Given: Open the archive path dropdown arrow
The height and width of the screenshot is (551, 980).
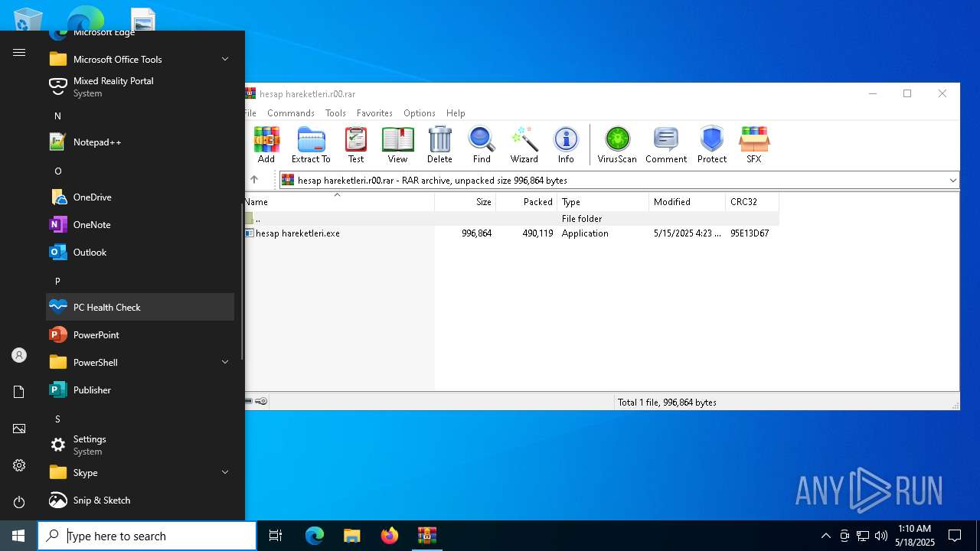Looking at the screenshot, I should [952, 181].
